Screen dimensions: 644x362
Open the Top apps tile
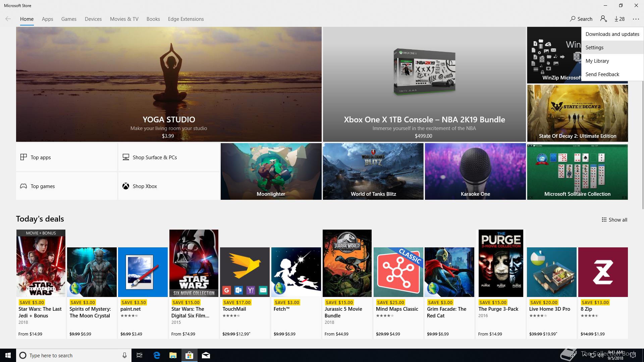click(66, 157)
